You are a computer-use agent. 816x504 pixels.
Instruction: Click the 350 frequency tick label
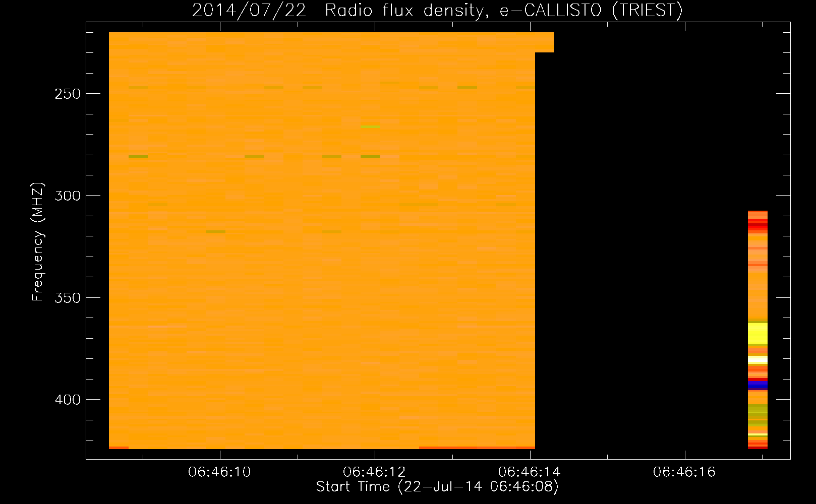(68, 298)
